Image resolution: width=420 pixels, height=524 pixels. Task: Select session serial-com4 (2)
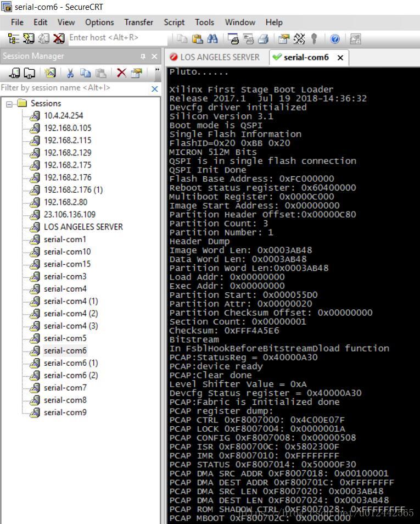pyautogui.click(x=71, y=314)
